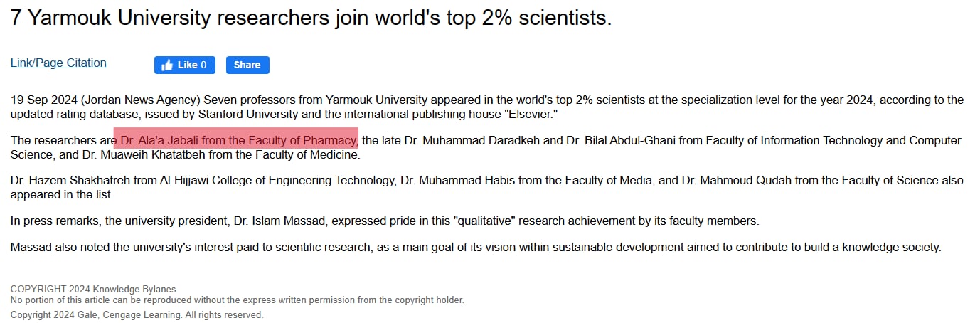Viewport: 980px width, 323px height.
Task: Click the Like count number 0
Action: pos(203,65)
